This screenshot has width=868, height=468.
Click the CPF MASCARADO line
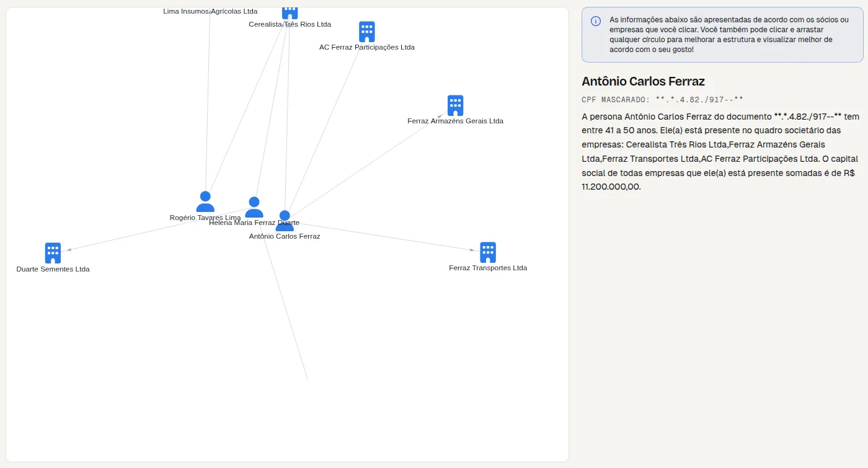[662, 99]
